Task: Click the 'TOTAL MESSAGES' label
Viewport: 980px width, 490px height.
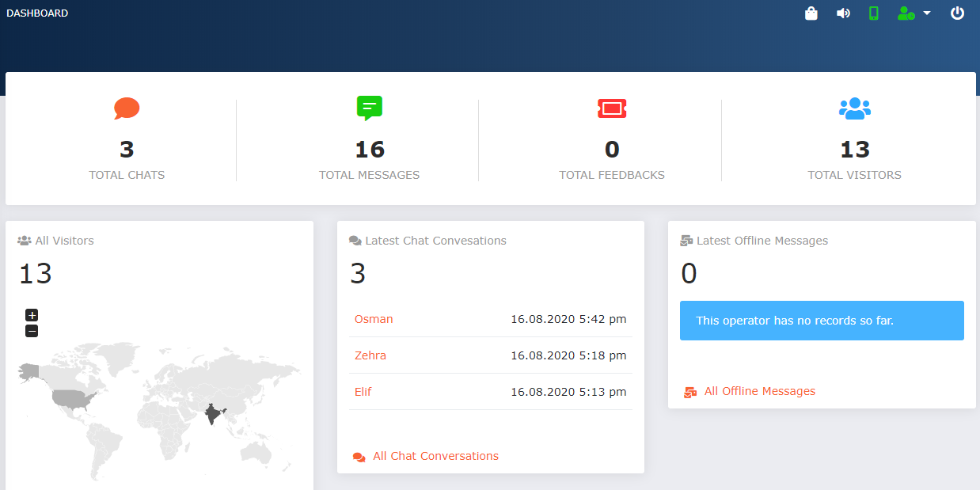Action: (370, 175)
